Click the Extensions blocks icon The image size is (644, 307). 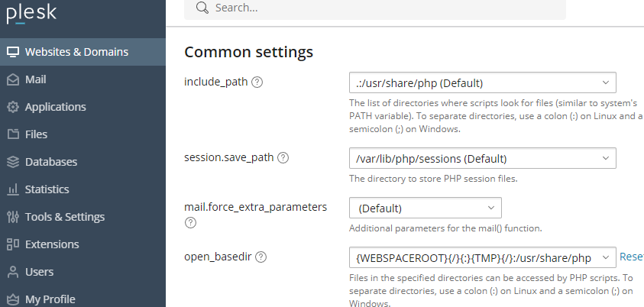(x=12, y=244)
